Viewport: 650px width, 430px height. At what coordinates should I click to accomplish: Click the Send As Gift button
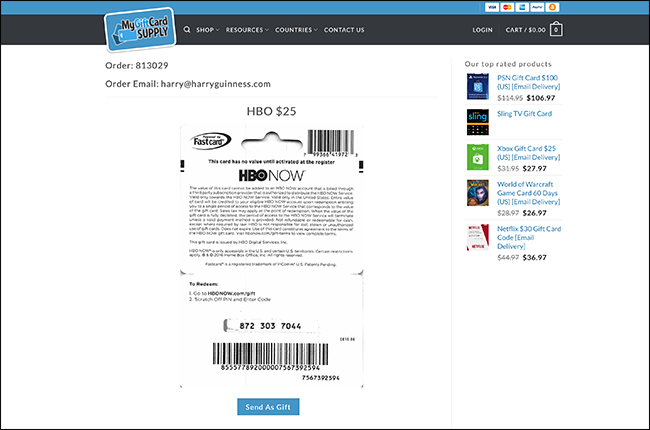pos(268,407)
